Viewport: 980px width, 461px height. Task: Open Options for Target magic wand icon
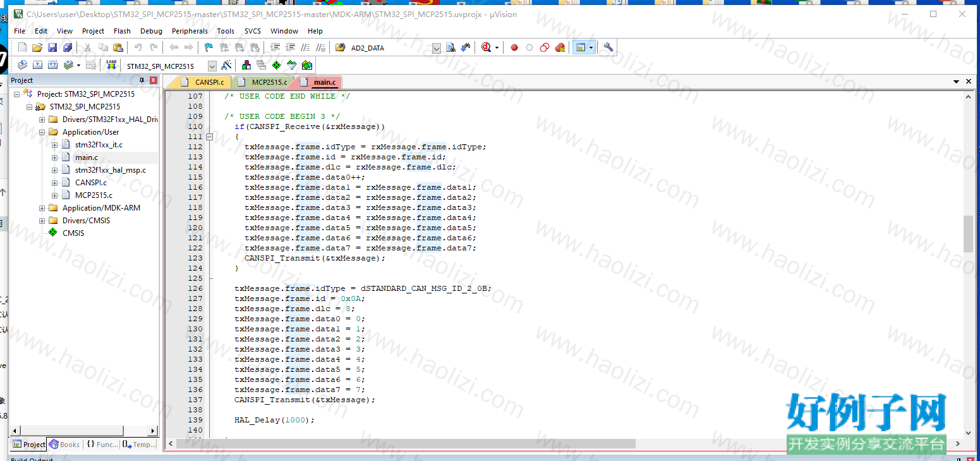point(226,65)
